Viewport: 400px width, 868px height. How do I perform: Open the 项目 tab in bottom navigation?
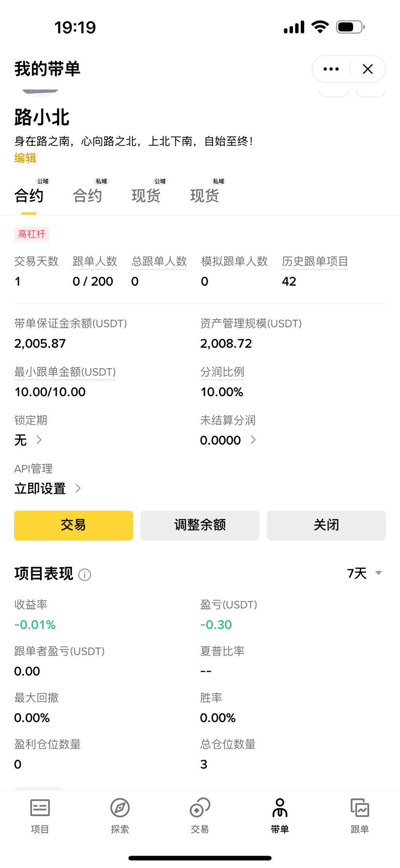click(40, 816)
